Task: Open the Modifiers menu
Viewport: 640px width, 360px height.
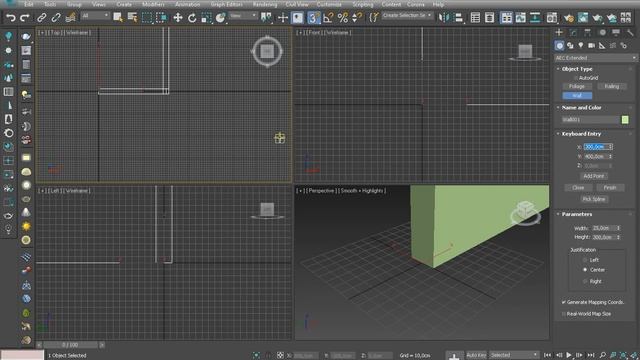Action: [153, 4]
